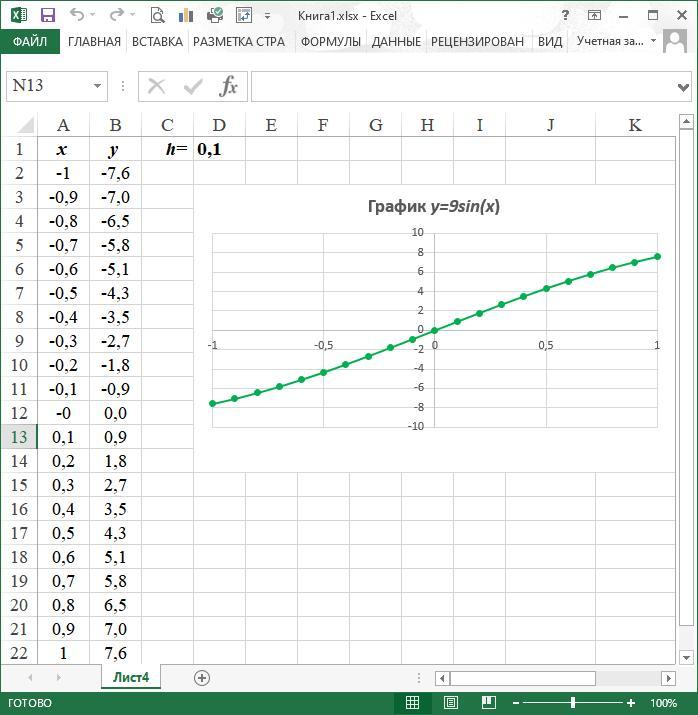Click the vertical scrollbar up arrow

(686, 121)
